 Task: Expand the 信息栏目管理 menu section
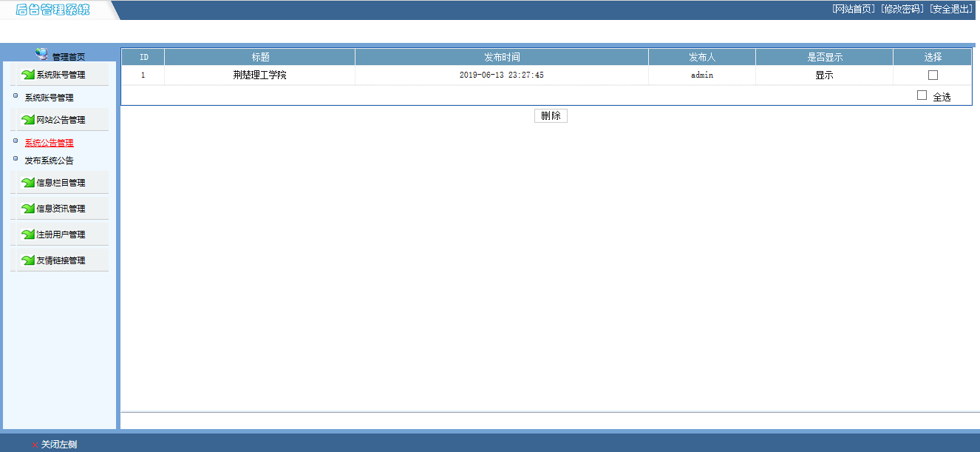coord(61,183)
